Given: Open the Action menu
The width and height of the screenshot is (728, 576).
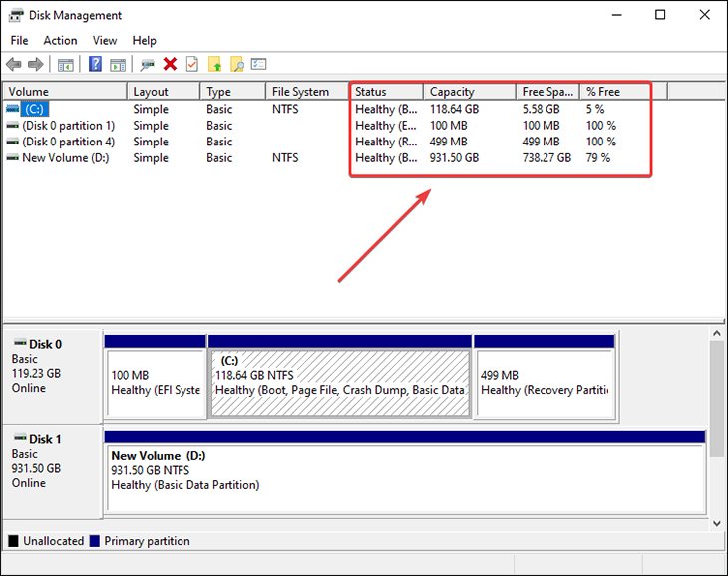Looking at the screenshot, I should tap(60, 40).
